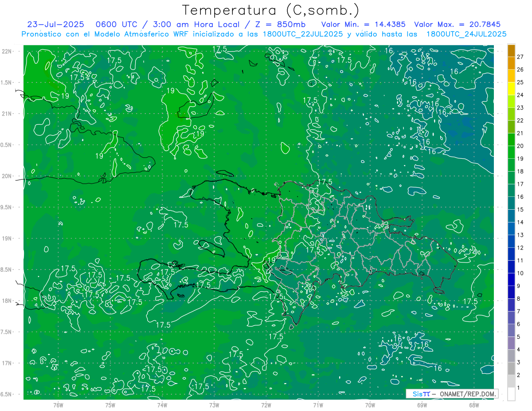The width and height of the screenshot is (532, 411).
Task: Click the colorbar label "12"
Action: pyautogui.click(x=520, y=247)
